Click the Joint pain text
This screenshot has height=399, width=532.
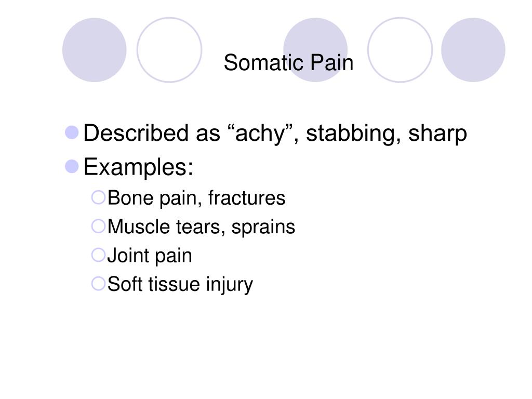[x=150, y=256]
